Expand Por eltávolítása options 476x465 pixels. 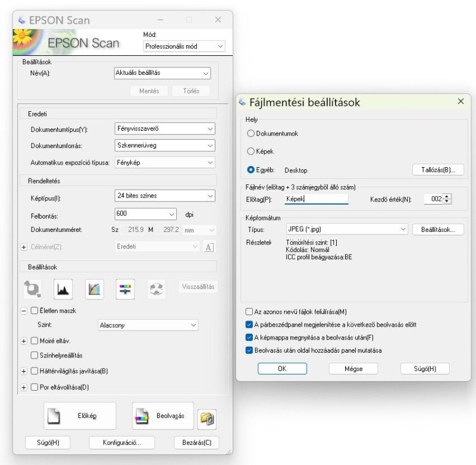[x=24, y=387]
